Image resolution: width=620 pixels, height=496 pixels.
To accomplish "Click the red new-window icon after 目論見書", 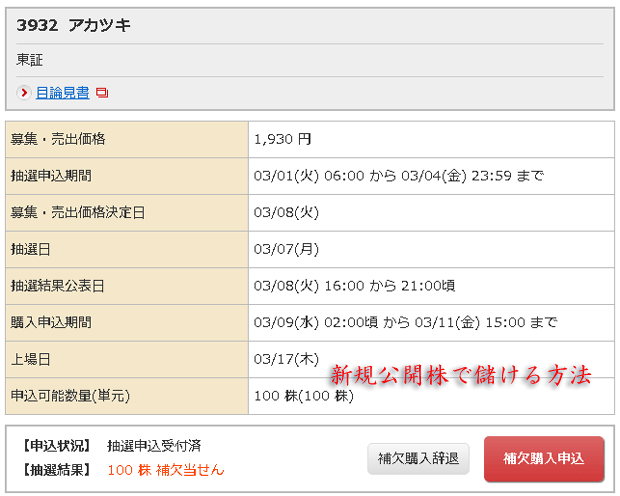I will tap(102, 93).
